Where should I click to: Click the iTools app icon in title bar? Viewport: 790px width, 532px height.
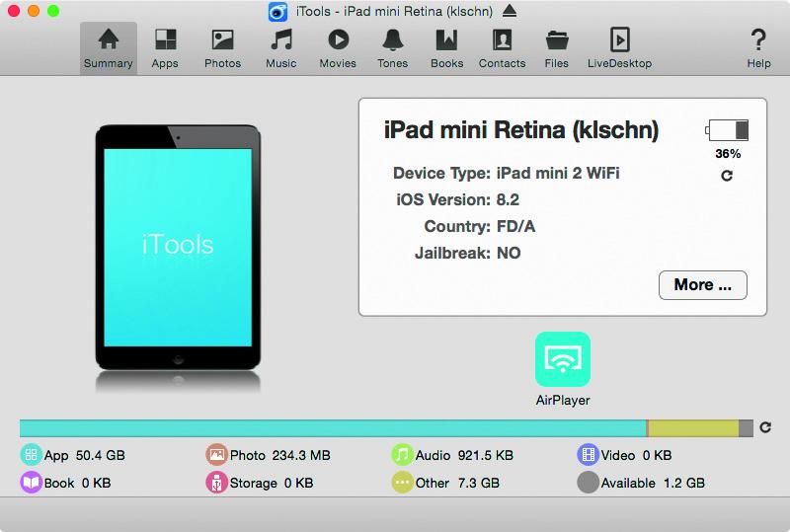pyautogui.click(x=277, y=12)
